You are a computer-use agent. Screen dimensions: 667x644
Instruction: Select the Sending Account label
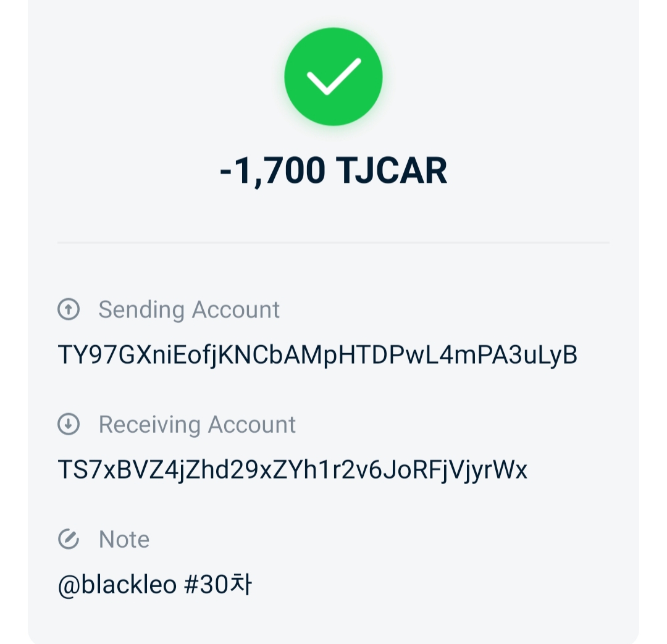tap(189, 309)
